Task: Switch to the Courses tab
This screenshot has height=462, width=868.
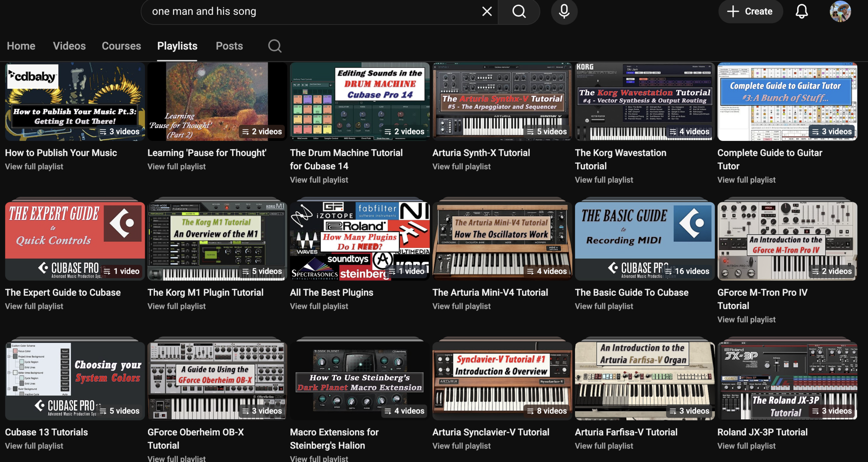Action: coord(121,46)
